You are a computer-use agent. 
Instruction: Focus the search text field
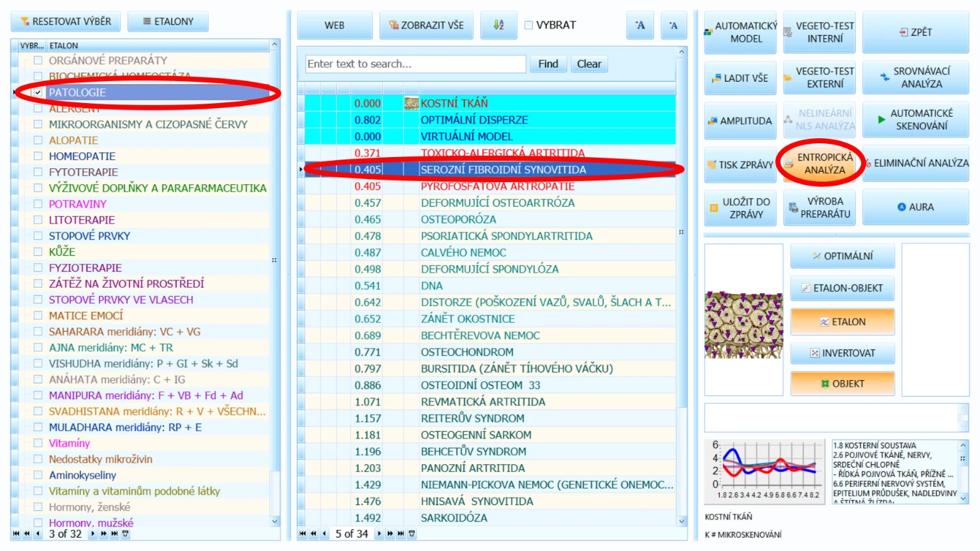click(x=416, y=64)
